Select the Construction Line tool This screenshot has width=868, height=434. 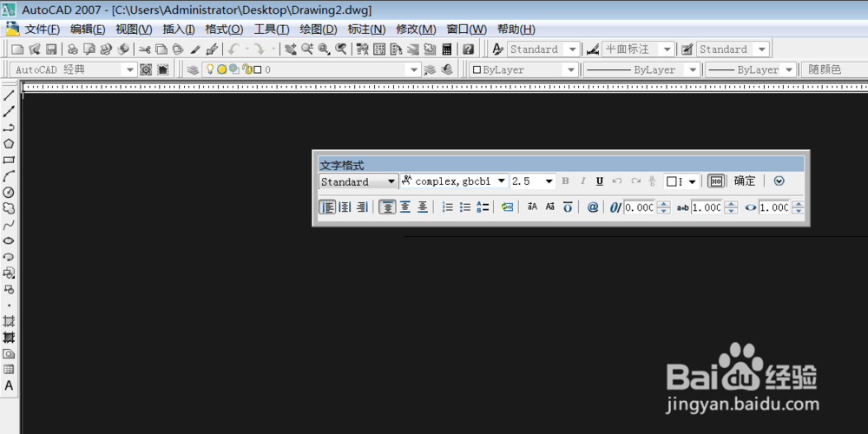[9, 112]
